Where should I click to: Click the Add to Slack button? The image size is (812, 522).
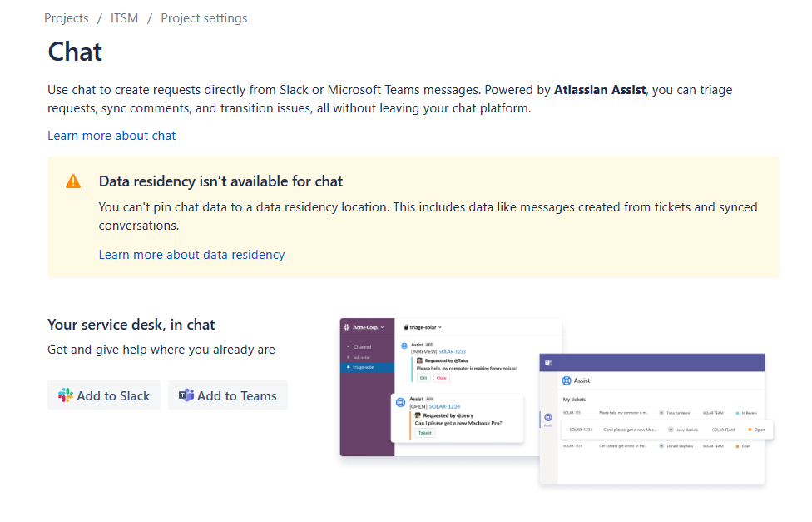(x=104, y=395)
